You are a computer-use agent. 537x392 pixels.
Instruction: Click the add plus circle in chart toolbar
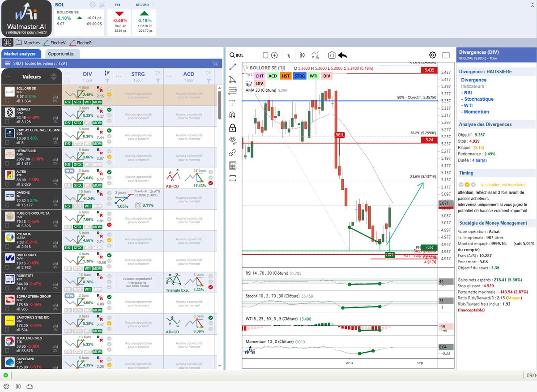tap(274, 55)
